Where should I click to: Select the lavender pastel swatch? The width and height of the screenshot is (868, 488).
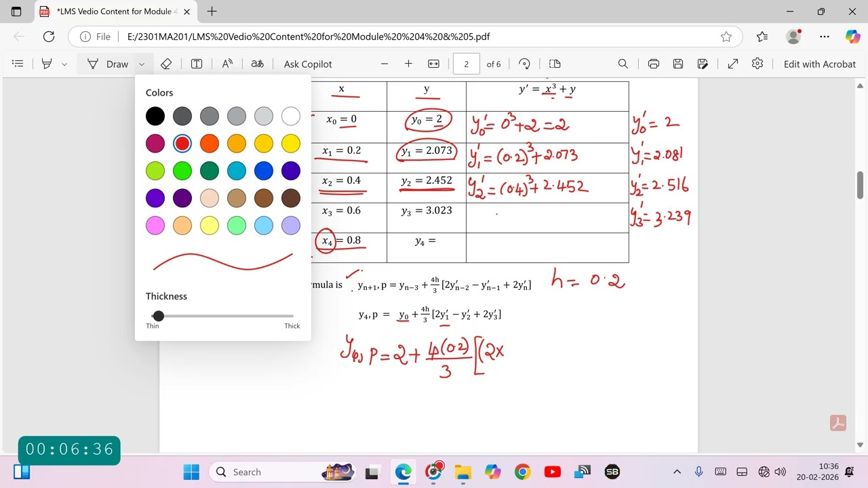tap(291, 225)
